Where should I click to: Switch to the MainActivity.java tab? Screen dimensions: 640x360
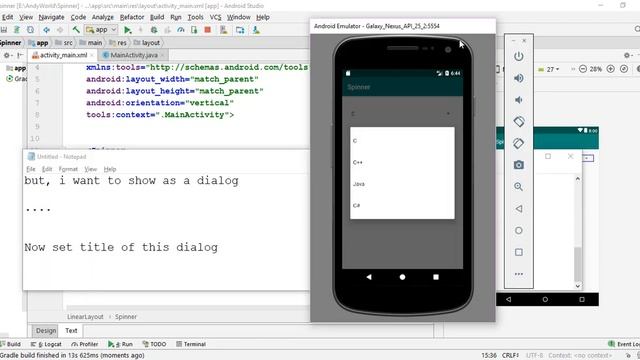coord(133,55)
